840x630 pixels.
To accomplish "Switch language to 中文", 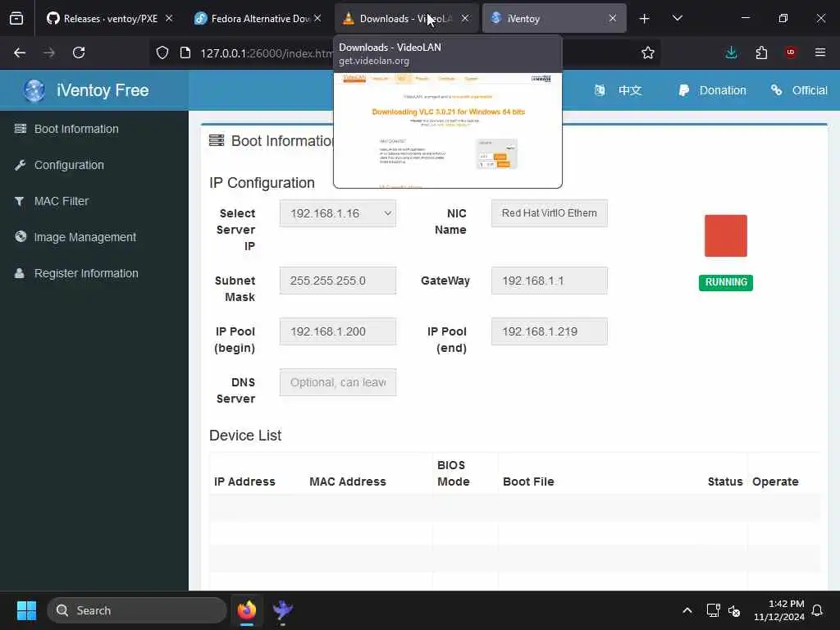I will (619, 90).
